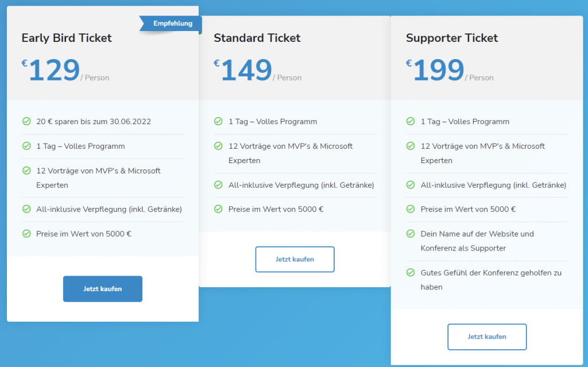The height and width of the screenshot is (367, 588).
Task: Click Supporter 'Preise im Wert' checkmark
Action: [x=411, y=209]
